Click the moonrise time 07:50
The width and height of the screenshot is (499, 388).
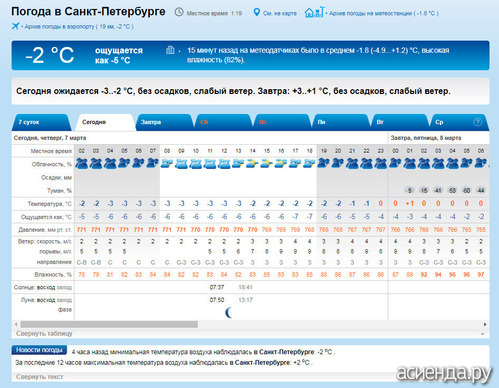click(x=217, y=300)
